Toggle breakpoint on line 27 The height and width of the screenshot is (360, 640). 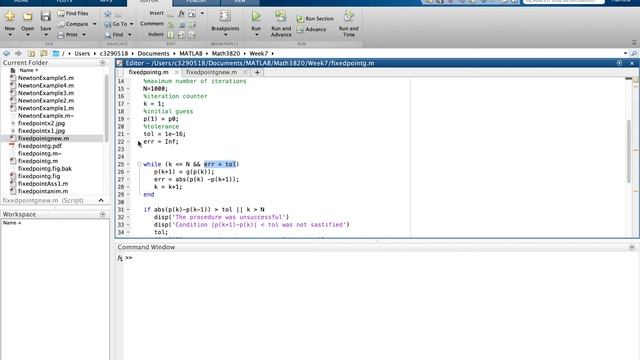(x=129, y=179)
